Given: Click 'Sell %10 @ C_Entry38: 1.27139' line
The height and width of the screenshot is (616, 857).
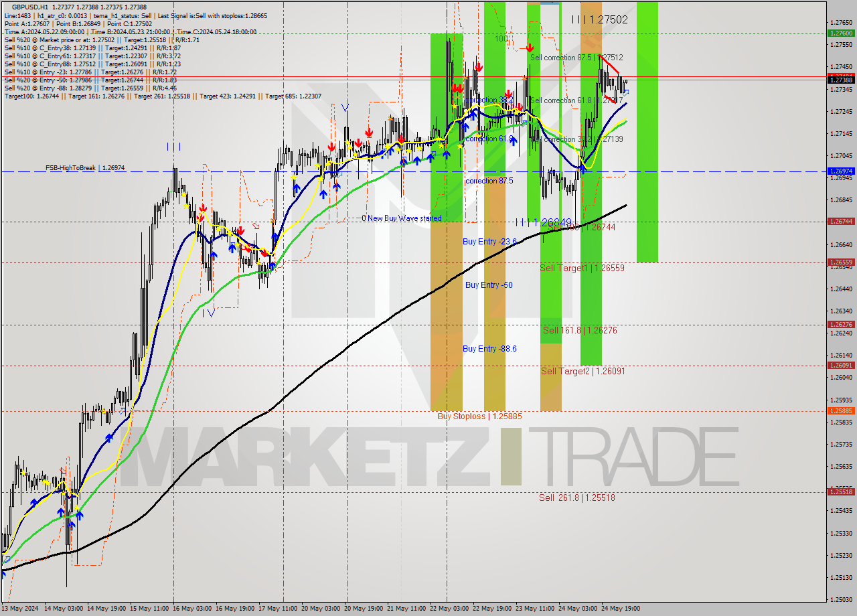Looking at the screenshot, I should 92,48.
